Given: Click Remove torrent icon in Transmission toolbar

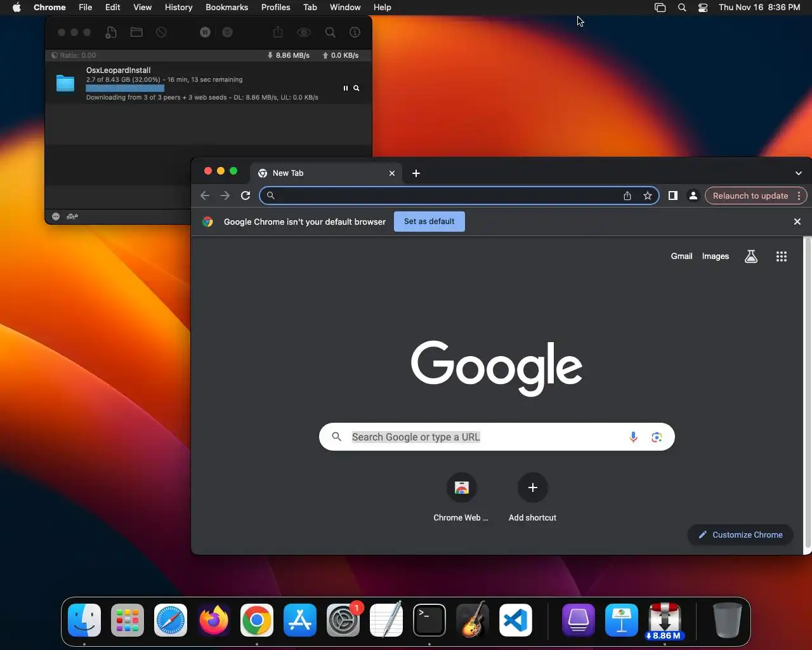Looking at the screenshot, I should (x=161, y=32).
